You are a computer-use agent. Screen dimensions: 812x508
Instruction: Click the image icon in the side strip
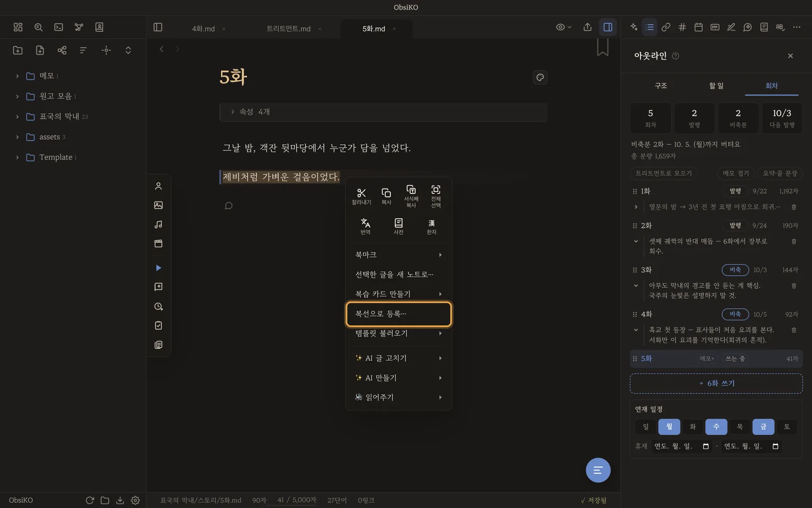pos(158,205)
